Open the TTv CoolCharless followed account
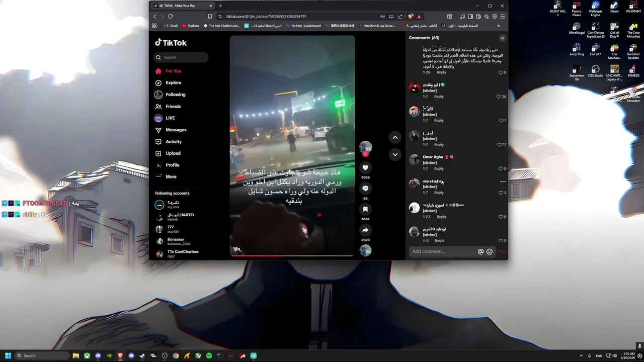Screen dimensions: 644x362 point(177,253)
